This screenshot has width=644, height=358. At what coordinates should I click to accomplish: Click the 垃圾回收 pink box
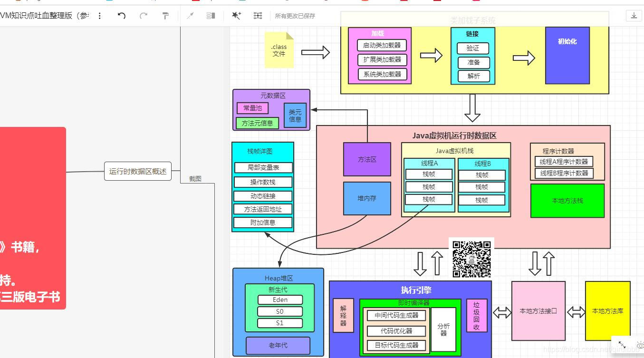click(477, 316)
